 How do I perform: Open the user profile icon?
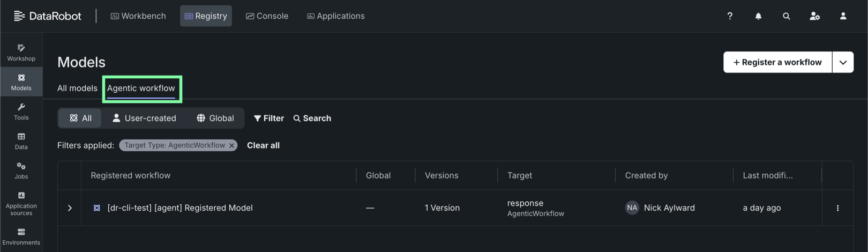pyautogui.click(x=843, y=16)
